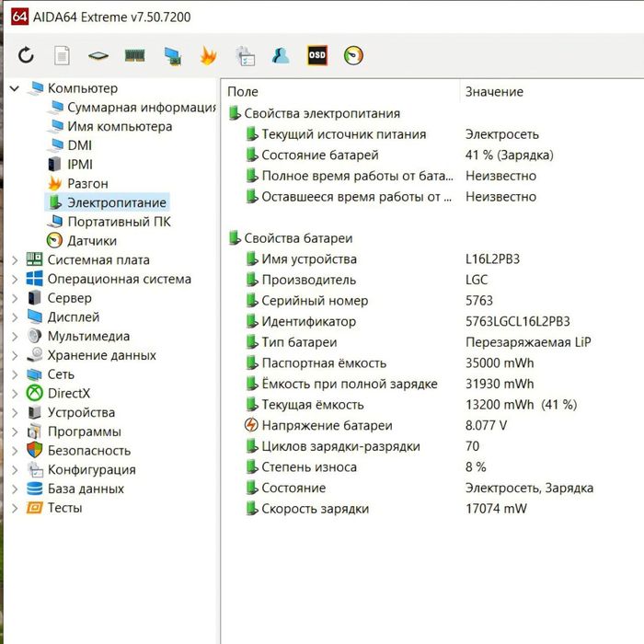This screenshot has width=644, height=644.
Task: Open the monitor diagnostics toolbar icon
Action: pos(173,56)
